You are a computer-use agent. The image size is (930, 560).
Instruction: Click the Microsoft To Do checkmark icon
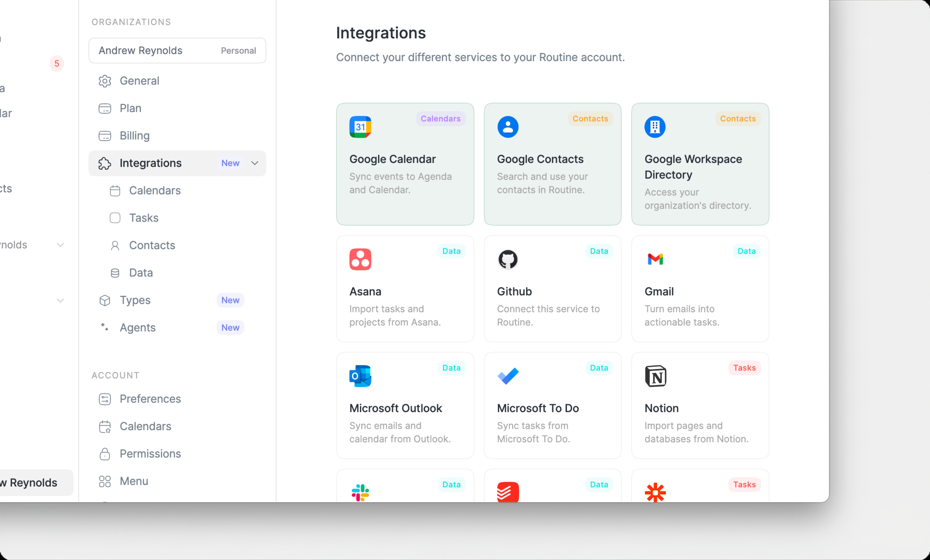click(508, 376)
